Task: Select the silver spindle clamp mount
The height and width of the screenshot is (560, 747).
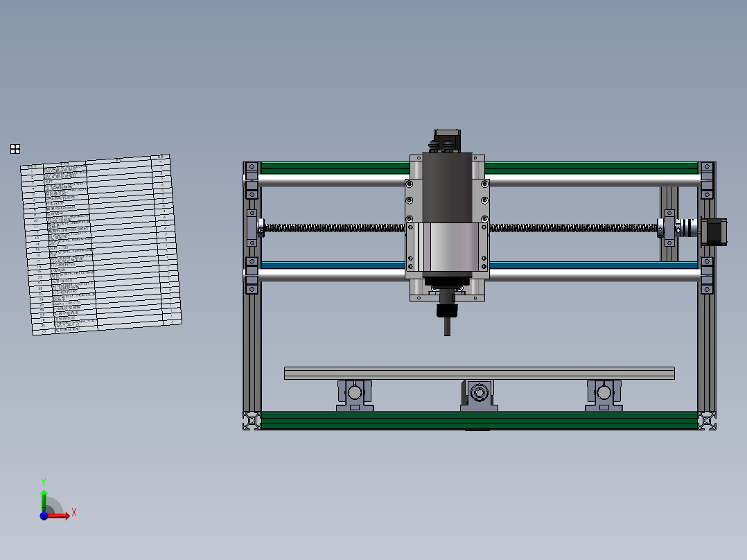Action: [449, 248]
